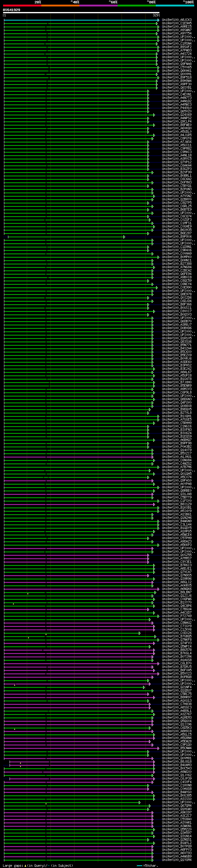The height and width of the screenshot is (868, 197).
Task: Click the UniRef100_Q6SYB1 label
Action: click(177, 88)
